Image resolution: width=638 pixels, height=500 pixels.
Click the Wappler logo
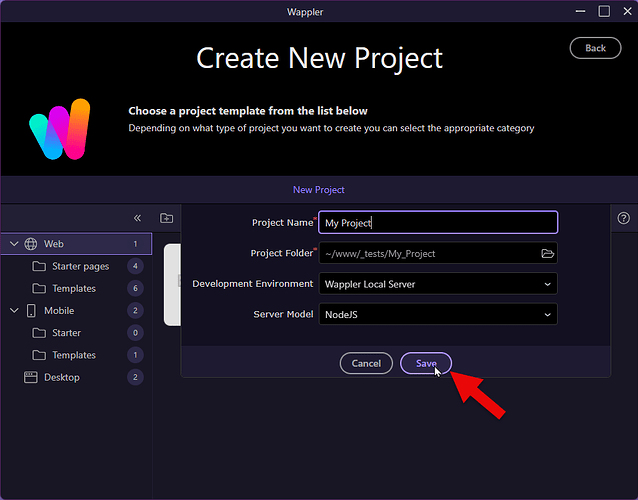tap(60, 129)
